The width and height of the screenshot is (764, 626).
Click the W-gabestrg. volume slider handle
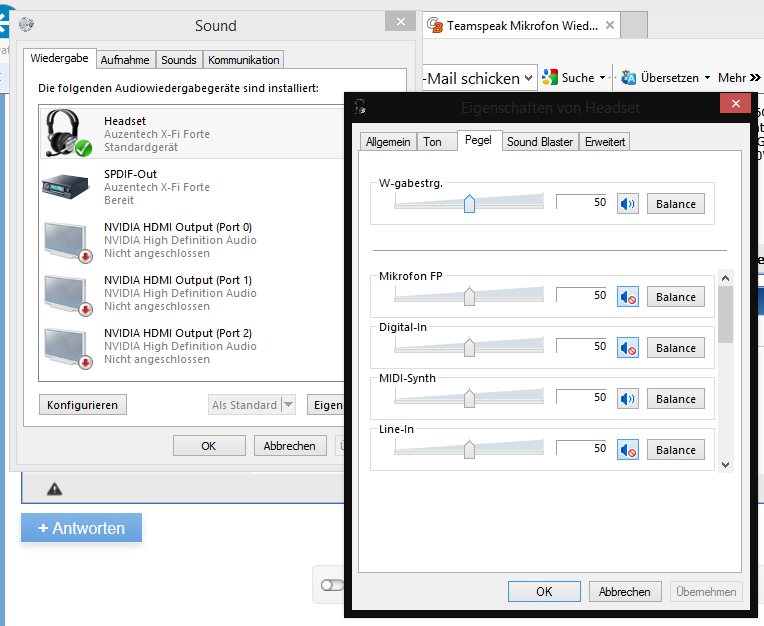(469, 204)
